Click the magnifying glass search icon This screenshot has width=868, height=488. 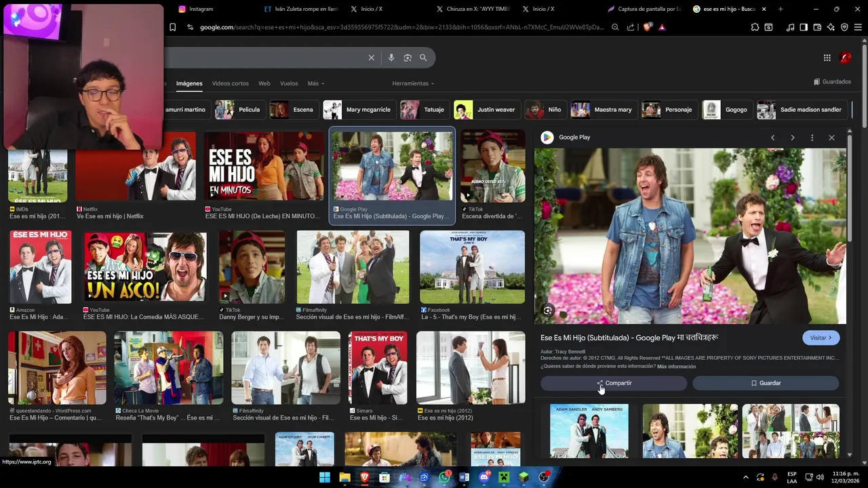(423, 58)
